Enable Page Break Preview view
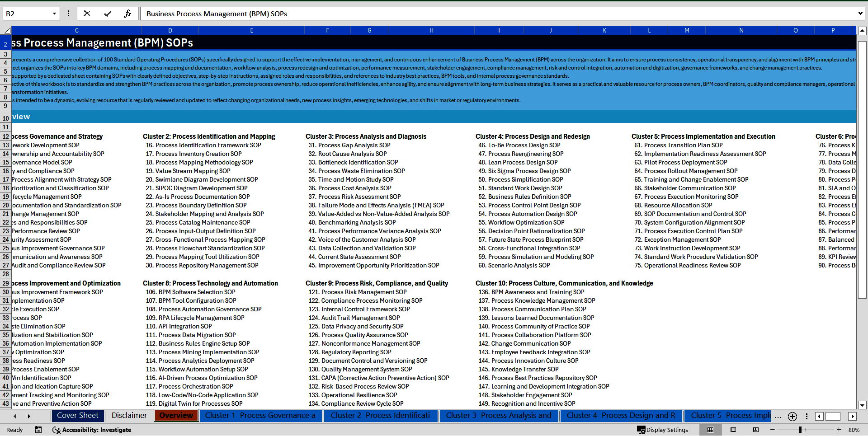This screenshot has width=868, height=436. tap(755, 430)
